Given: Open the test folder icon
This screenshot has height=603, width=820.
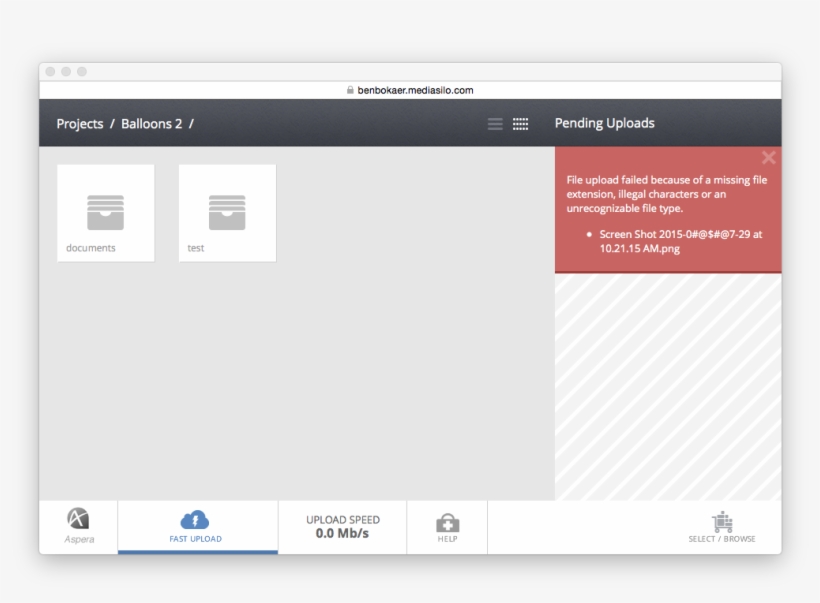Looking at the screenshot, I should click(227, 212).
